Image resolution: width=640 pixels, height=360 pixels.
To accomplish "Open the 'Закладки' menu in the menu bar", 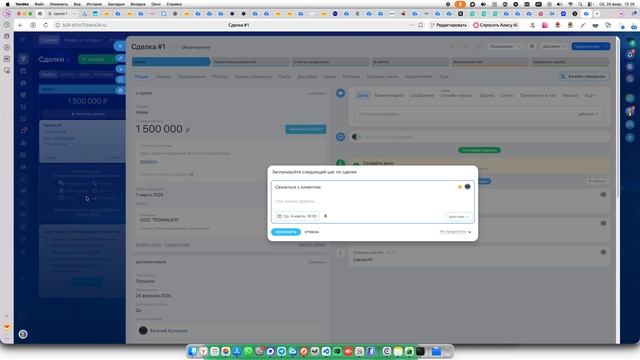I will click(x=116, y=4).
